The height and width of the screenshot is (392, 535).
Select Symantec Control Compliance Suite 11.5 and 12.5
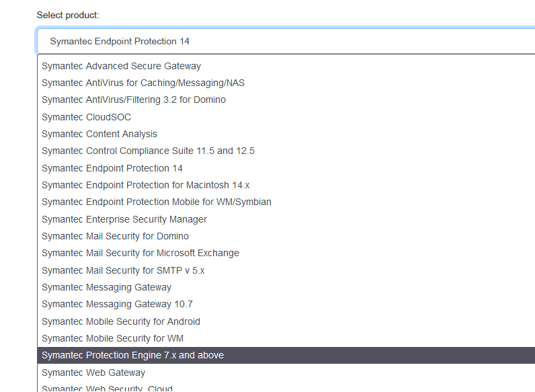click(286, 151)
